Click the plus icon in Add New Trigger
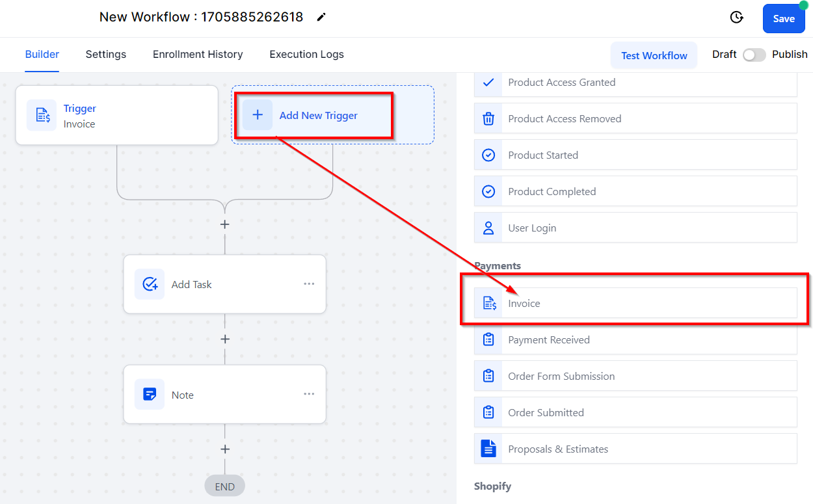813x504 pixels. tap(258, 115)
